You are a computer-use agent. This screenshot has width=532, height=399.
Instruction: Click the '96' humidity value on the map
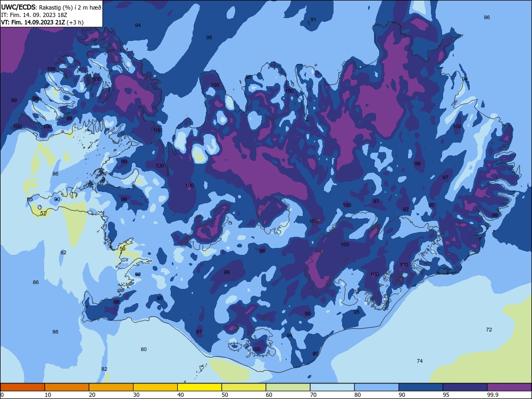[262, 251]
